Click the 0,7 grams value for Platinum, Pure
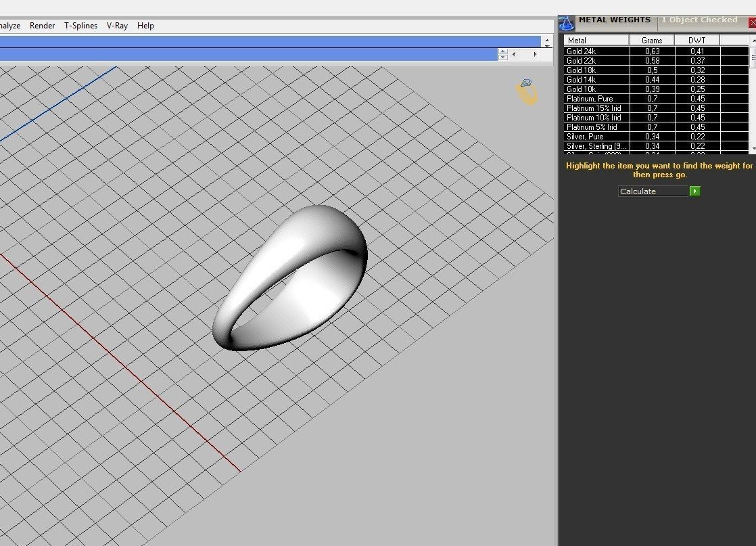756x546 pixels. [653, 98]
